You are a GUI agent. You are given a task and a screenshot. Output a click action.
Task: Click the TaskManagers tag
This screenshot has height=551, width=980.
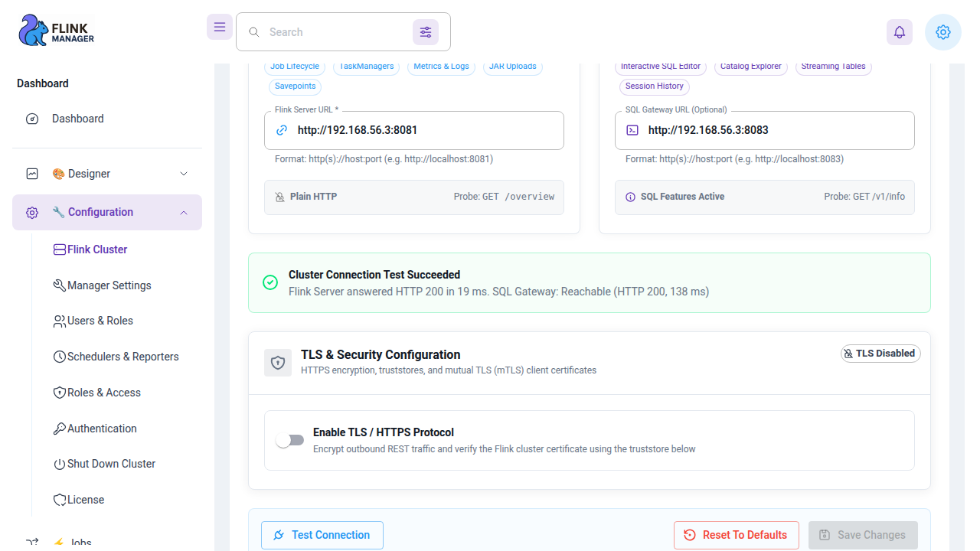coord(367,67)
